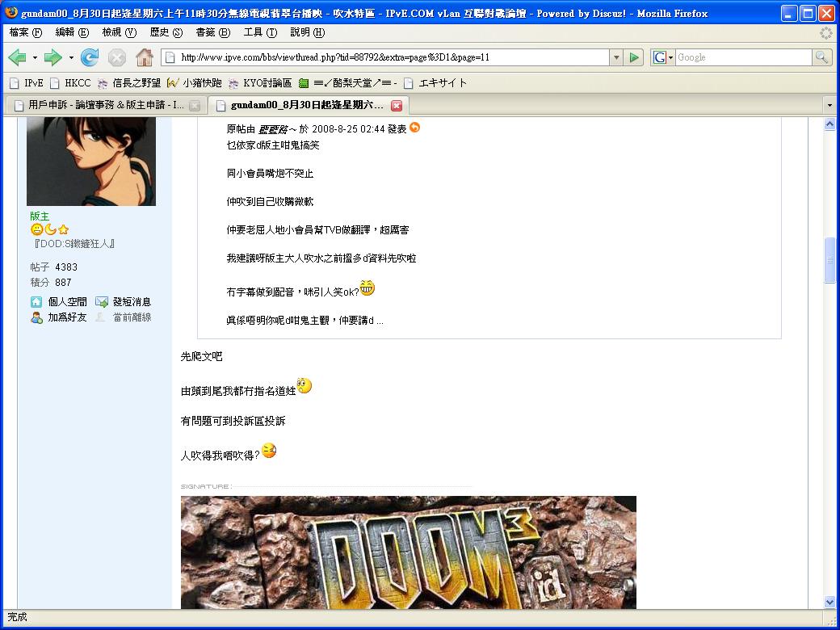Click the browser Back arrow button
840x630 pixels.
(17, 57)
